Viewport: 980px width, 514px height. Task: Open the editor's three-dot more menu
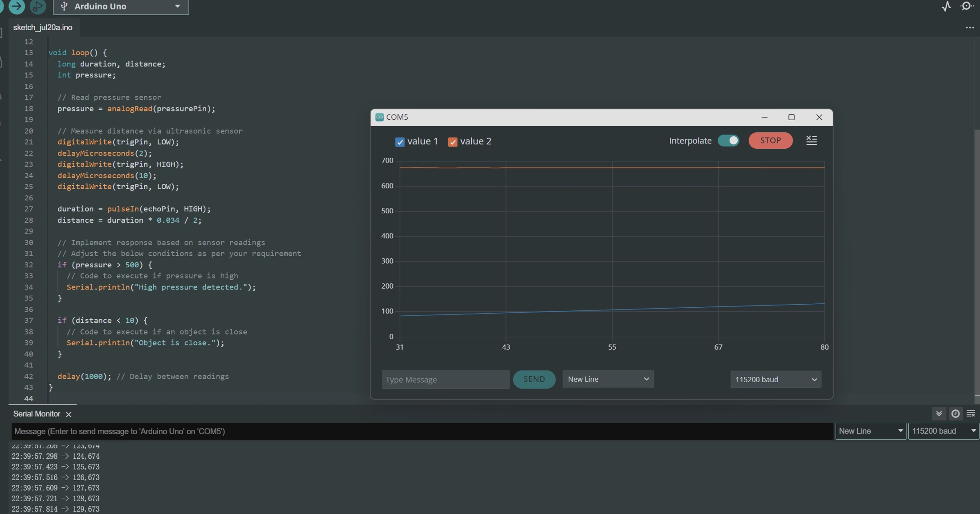(x=970, y=28)
